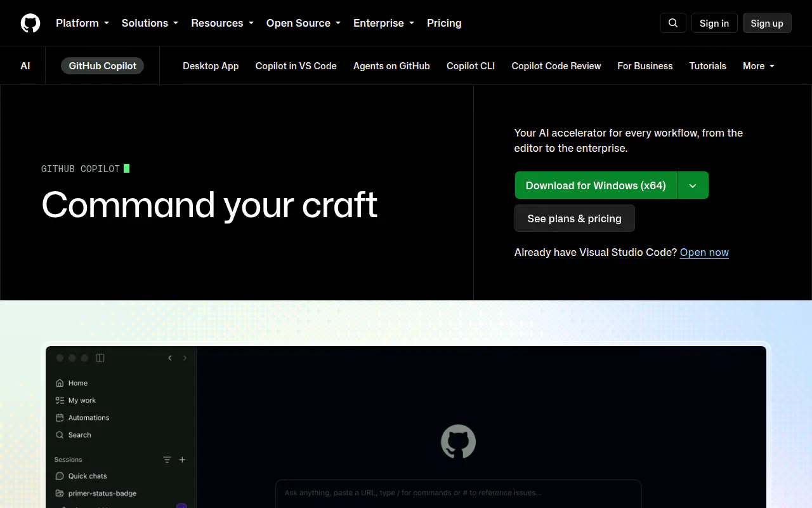Expand the Resources menu
This screenshot has height=508, width=812.
[222, 23]
